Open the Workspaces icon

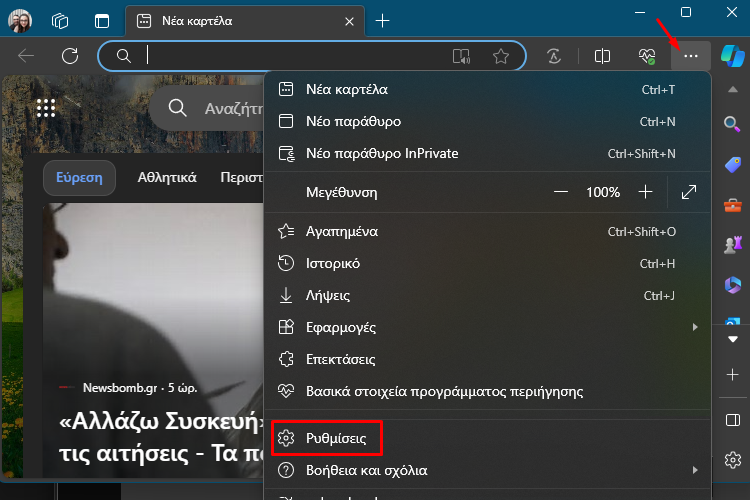(60, 21)
